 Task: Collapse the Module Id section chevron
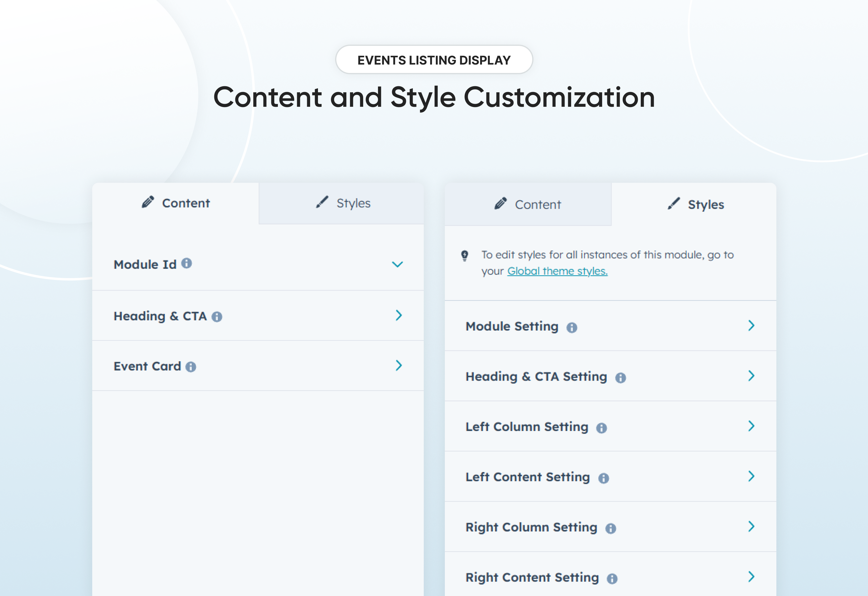click(x=398, y=265)
